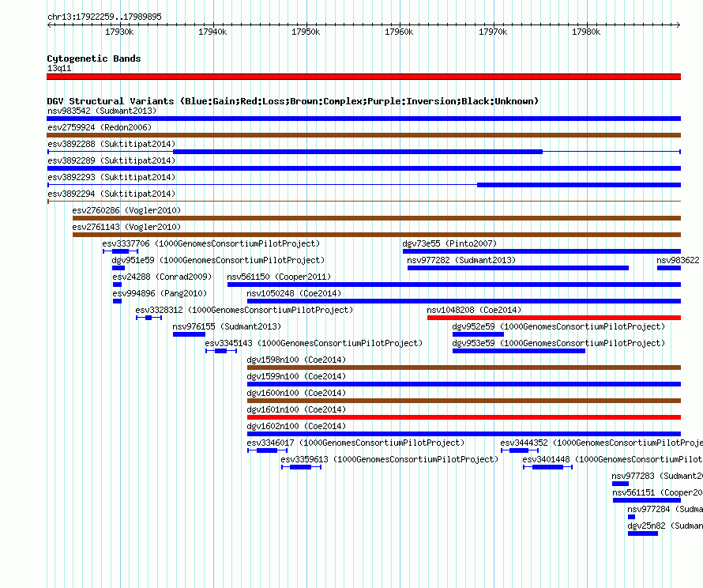Click dgv1601n100 (Coe2014) label
Image resolution: width=703 pixels, height=588 pixels.
pos(296,409)
